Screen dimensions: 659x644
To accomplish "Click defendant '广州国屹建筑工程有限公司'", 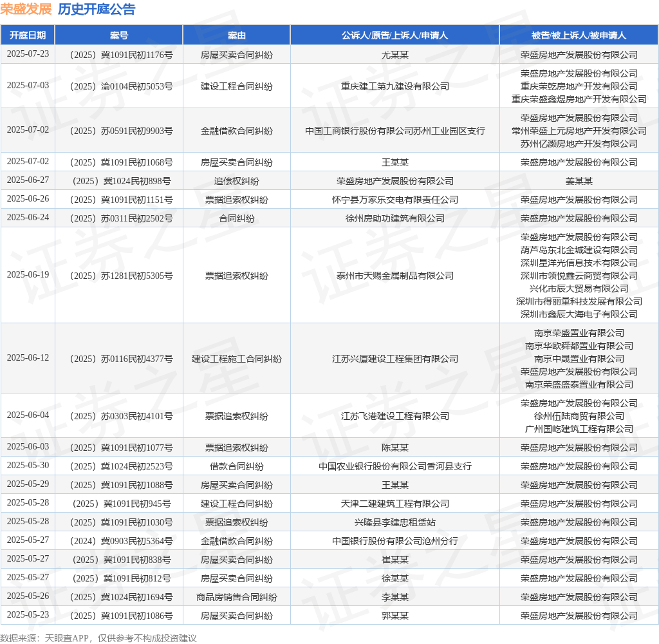I will (x=579, y=429).
